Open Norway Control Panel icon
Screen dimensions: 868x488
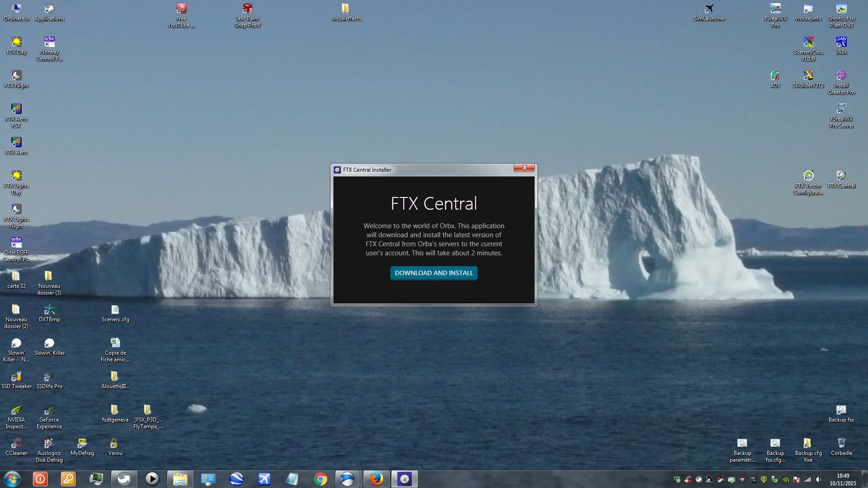click(x=49, y=49)
